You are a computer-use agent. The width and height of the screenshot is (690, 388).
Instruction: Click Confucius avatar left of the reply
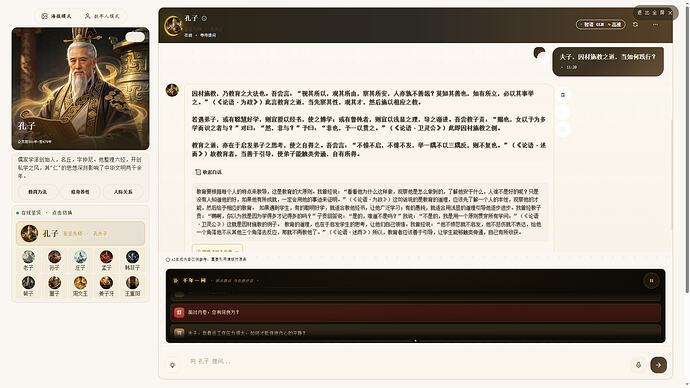click(172, 90)
